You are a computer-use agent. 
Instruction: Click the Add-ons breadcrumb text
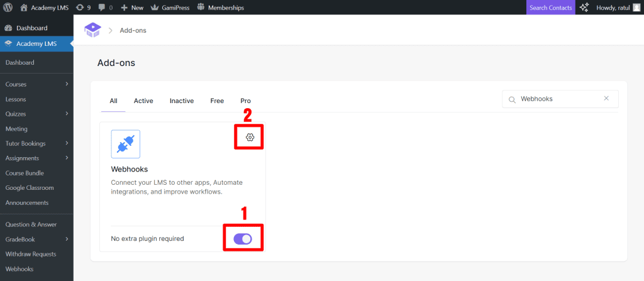[x=133, y=30]
